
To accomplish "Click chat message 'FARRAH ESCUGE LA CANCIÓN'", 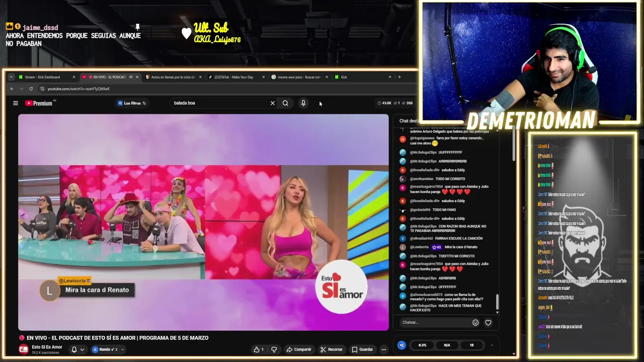I will (459, 238).
